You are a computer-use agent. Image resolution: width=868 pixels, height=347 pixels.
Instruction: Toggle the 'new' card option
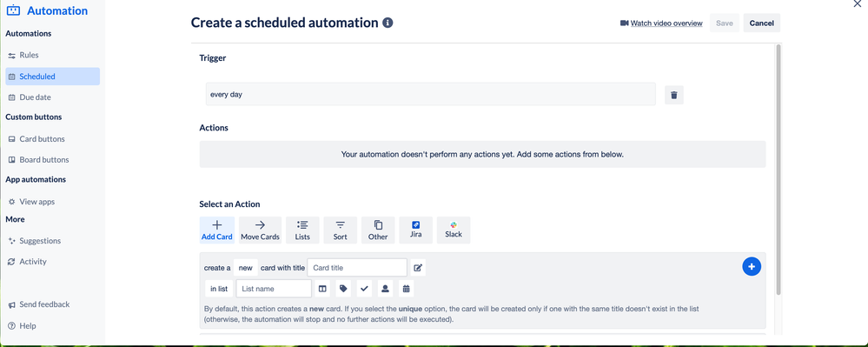point(245,268)
